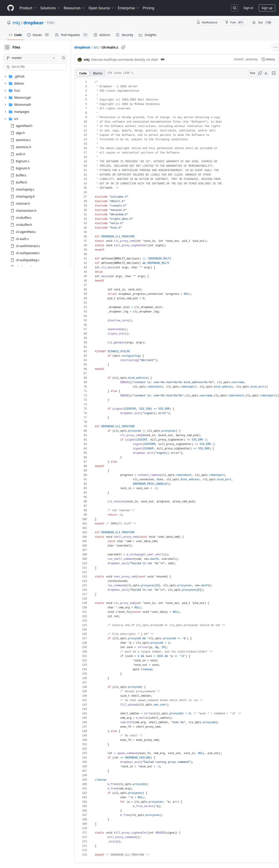
Task: Click the search magnifier icon in header
Action: (235, 8)
